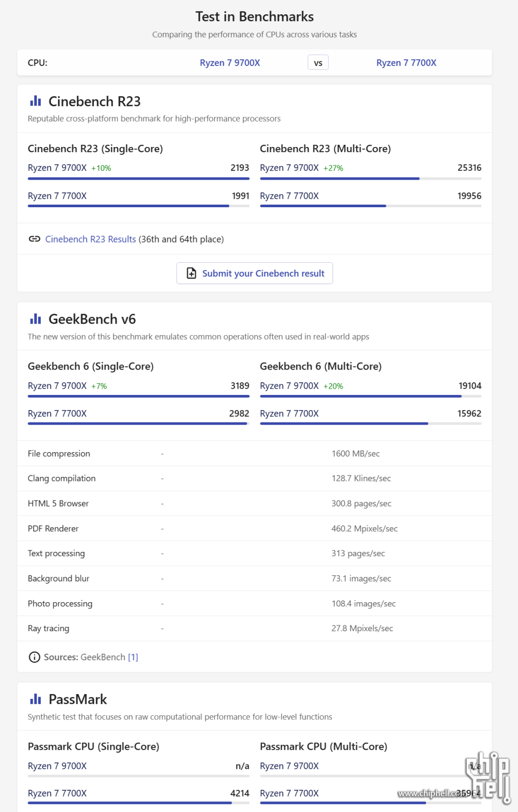Click the Cinebench single-core score '1991'
This screenshot has width=518, height=812.
[240, 196]
